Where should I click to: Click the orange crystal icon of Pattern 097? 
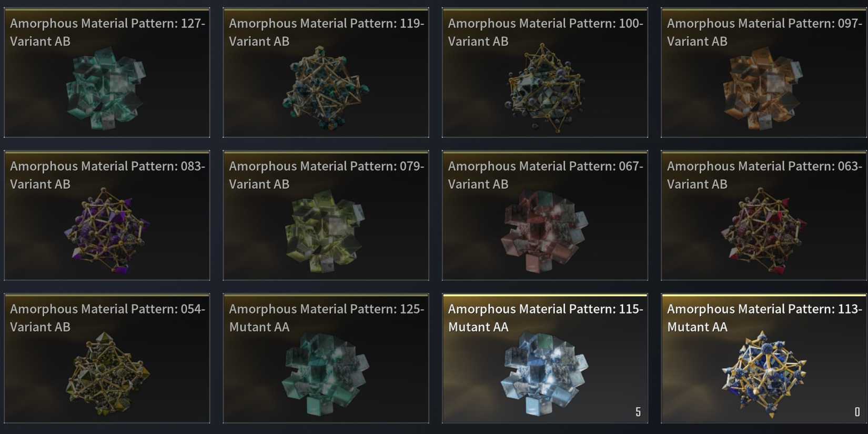point(763,88)
